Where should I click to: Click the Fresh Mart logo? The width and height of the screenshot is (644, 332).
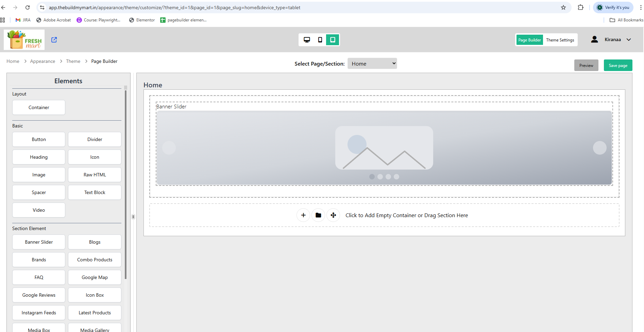[24, 40]
